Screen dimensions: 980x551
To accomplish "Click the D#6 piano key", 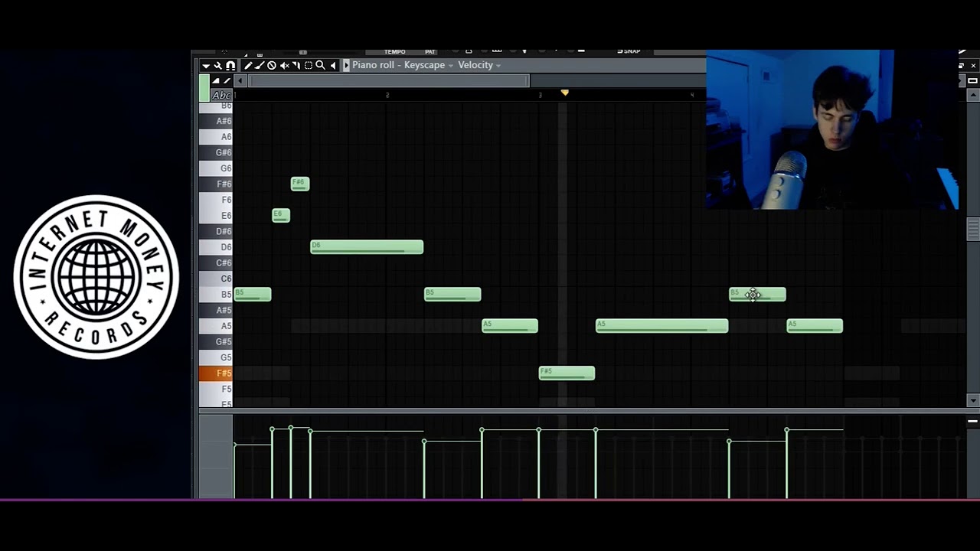I will click(216, 231).
